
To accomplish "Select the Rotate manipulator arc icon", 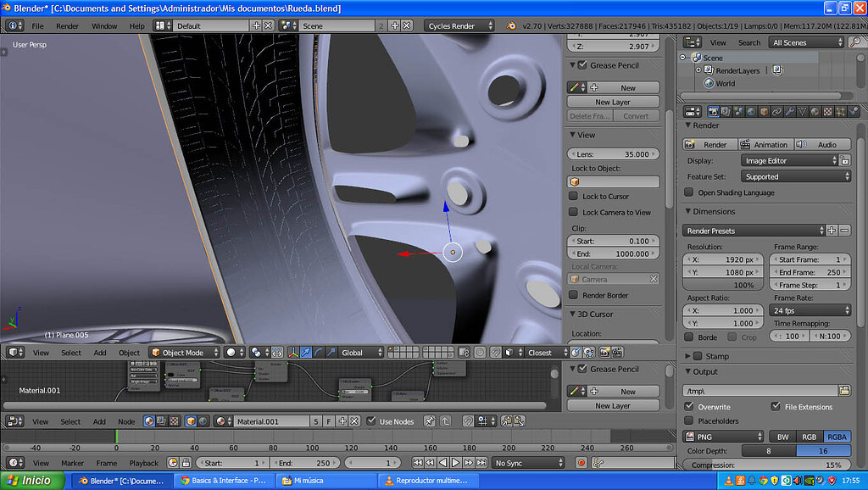I will [319, 352].
